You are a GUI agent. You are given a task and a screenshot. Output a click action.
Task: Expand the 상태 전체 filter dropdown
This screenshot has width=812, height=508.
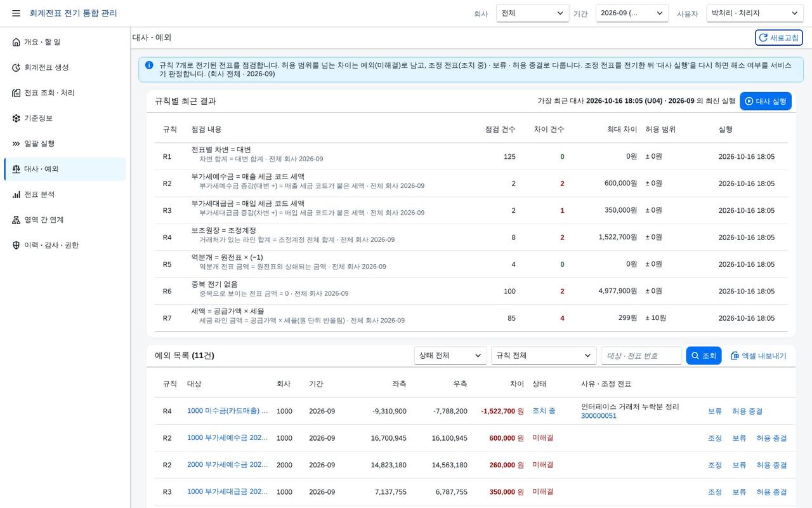(450, 356)
